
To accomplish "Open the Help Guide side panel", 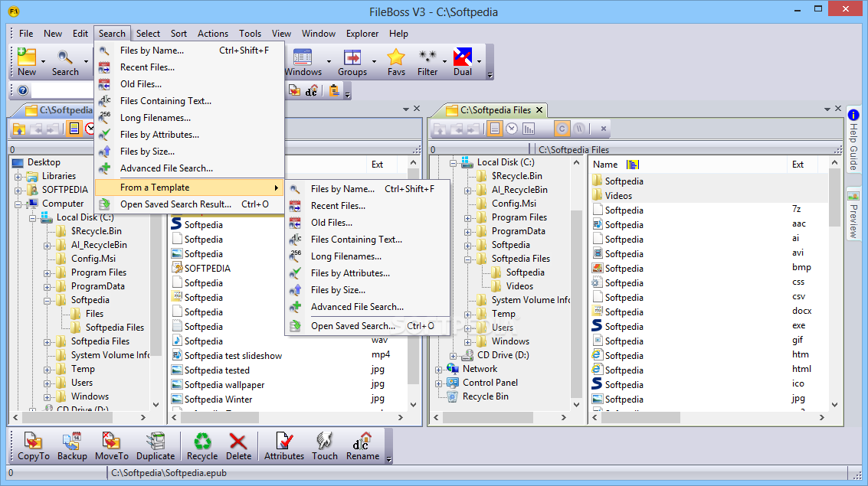I will (x=853, y=140).
